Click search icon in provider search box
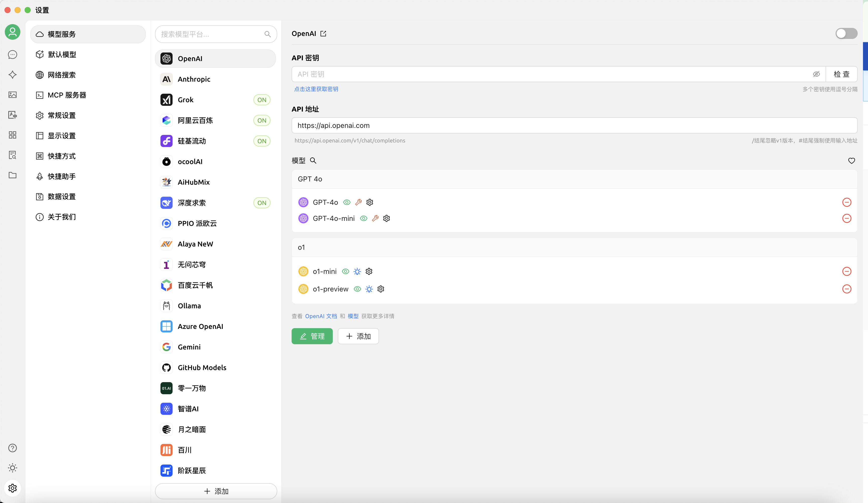The height and width of the screenshot is (503, 868). click(x=268, y=34)
